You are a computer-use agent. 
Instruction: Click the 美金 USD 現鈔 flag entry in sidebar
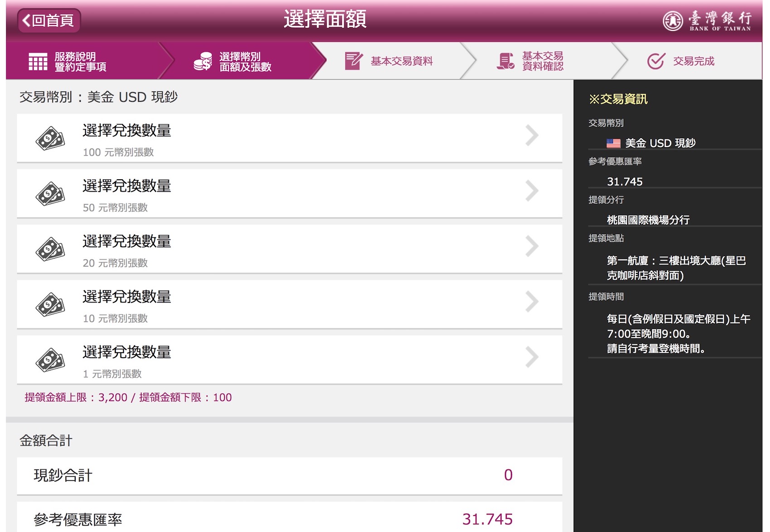coord(651,144)
